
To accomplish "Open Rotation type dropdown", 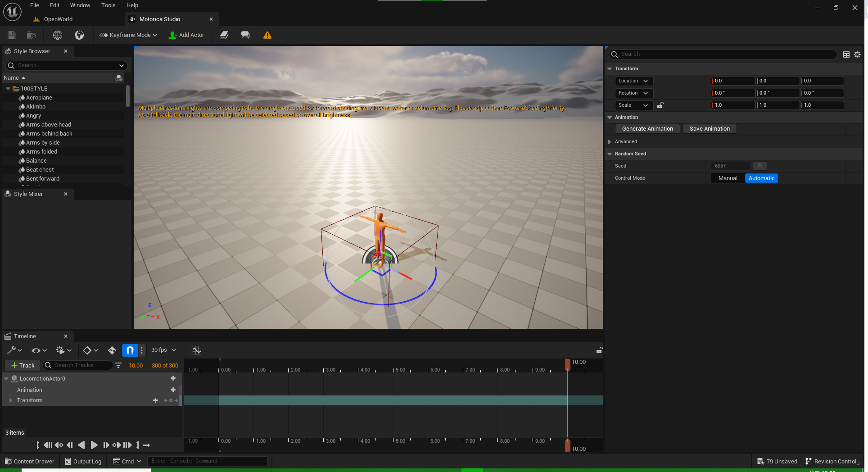I will (634, 93).
